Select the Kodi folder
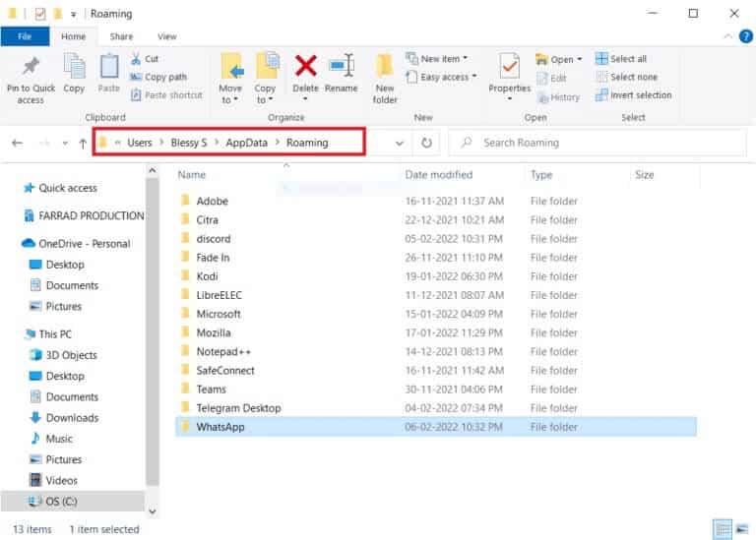756x540 pixels. (436, 276)
